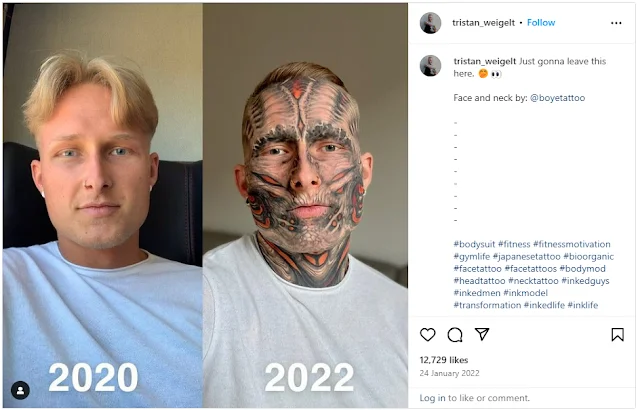Open comments via the speech bubble icon
This screenshot has width=640, height=410.
click(455, 335)
